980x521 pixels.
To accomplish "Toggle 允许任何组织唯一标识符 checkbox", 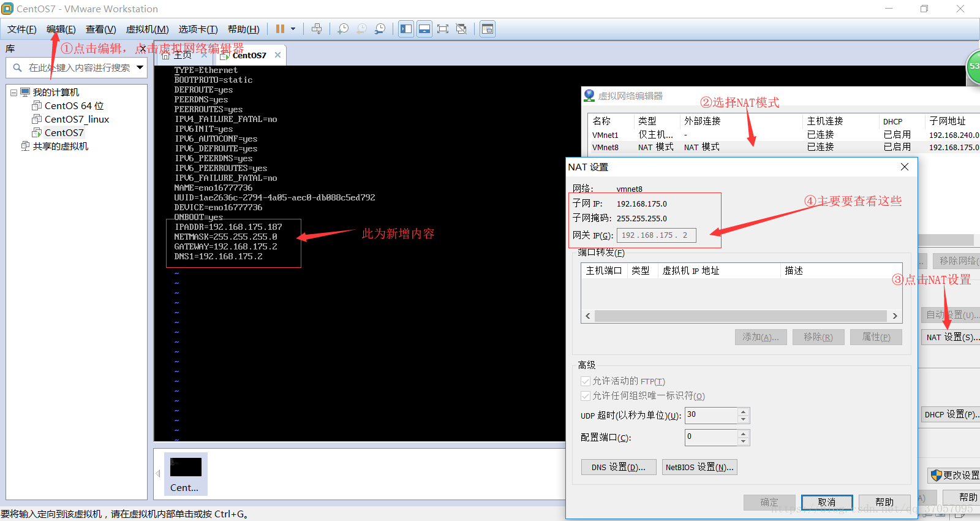I will (x=586, y=396).
